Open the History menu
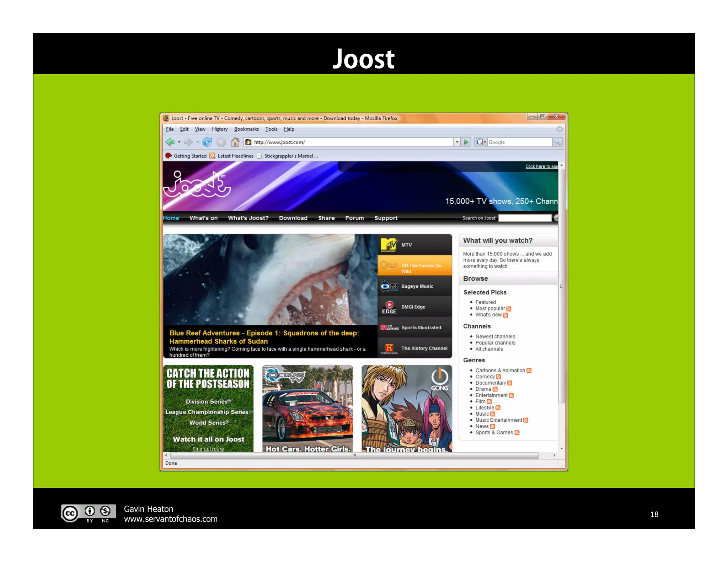This screenshot has height=562, width=728. (220, 129)
